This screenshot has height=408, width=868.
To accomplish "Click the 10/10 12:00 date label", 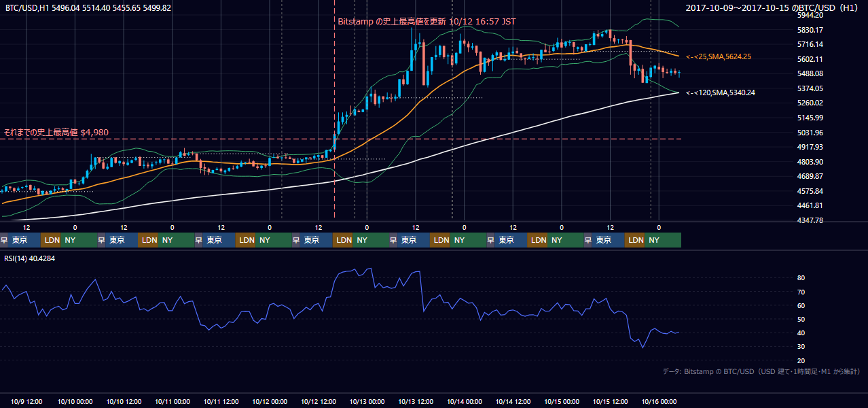I will (x=123, y=401).
